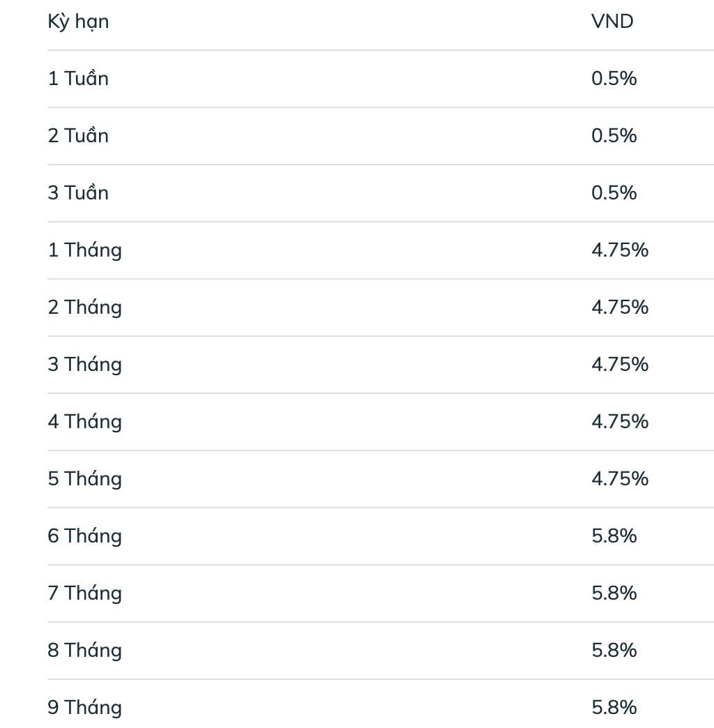The image size is (714, 728).
Task: Click the 8 Tháng term label
Action: (x=84, y=651)
